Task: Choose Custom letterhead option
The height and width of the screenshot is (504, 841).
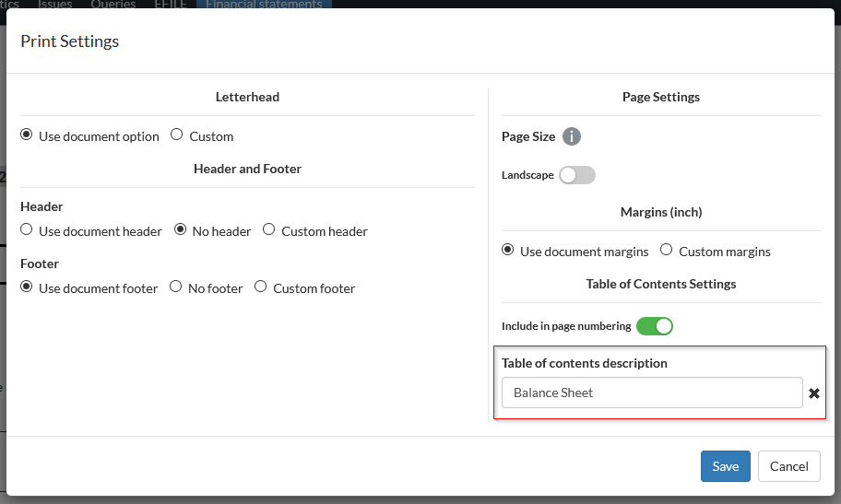Action: (x=177, y=135)
